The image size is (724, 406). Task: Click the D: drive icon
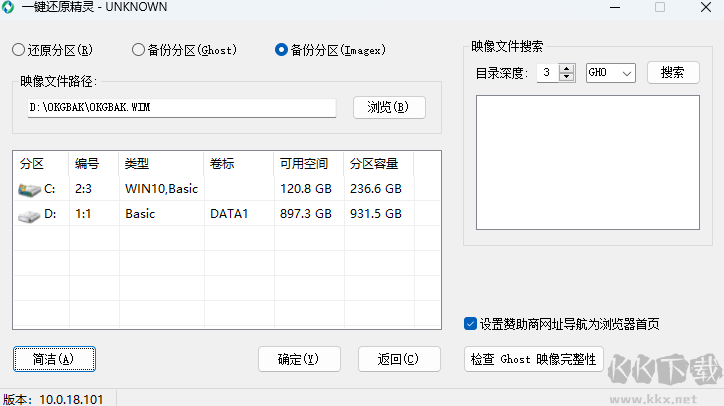[x=29, y=214]
